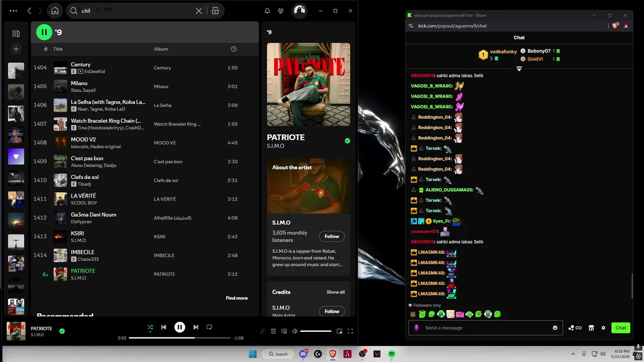644x362 pixels.
Task: Select the KSIRI track row
Action: click(144, 236)
